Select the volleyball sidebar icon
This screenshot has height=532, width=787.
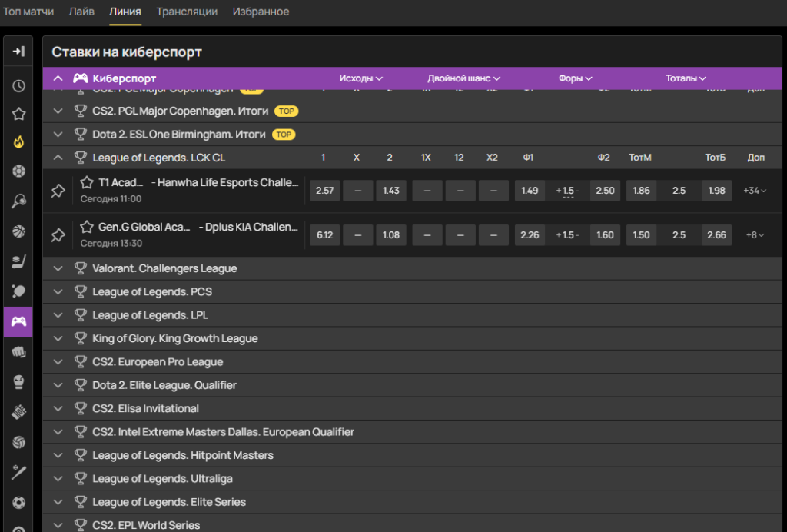coord(18,442)
